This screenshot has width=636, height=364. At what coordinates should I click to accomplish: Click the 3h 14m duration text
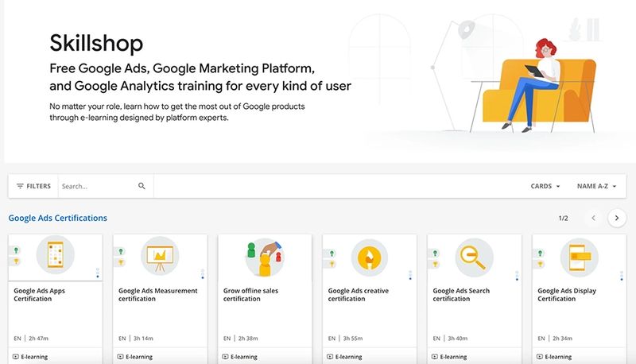point(143,338)
